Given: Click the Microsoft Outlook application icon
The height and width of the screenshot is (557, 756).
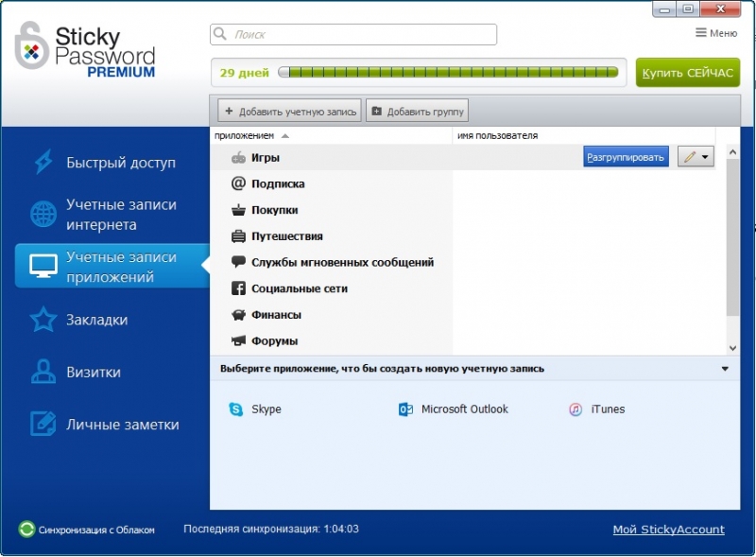Looking at the screenshot, I should click(406, 409).
